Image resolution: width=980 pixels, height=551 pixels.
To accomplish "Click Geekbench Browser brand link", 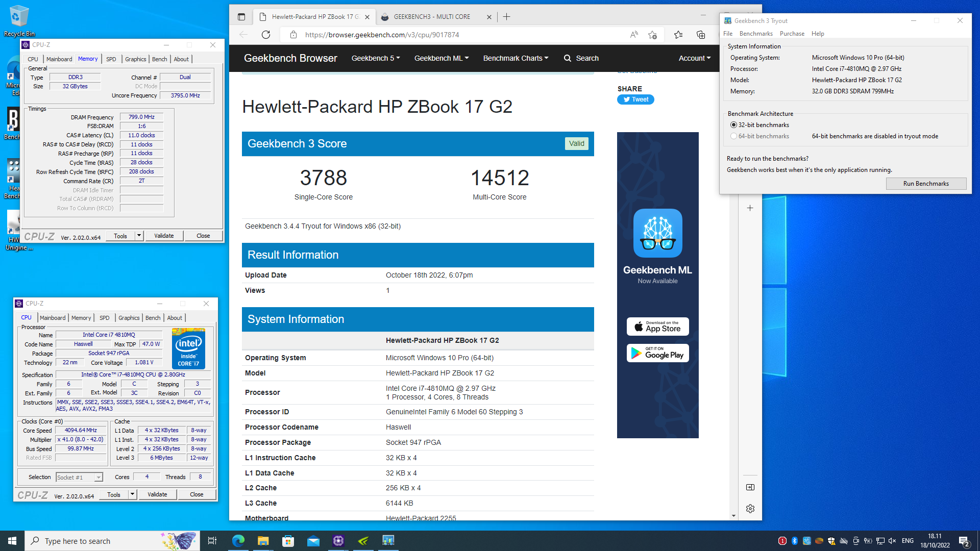I will pos(290,58).
